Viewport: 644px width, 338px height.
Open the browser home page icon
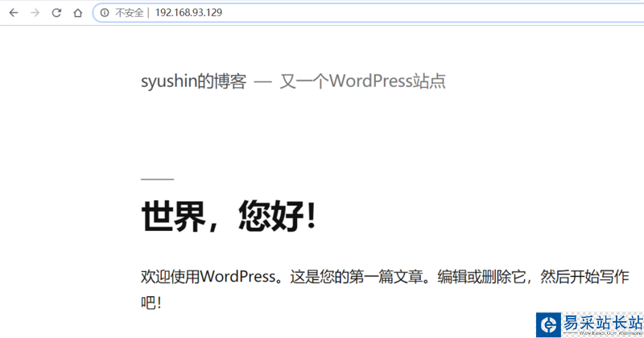[x=77, y=13]
